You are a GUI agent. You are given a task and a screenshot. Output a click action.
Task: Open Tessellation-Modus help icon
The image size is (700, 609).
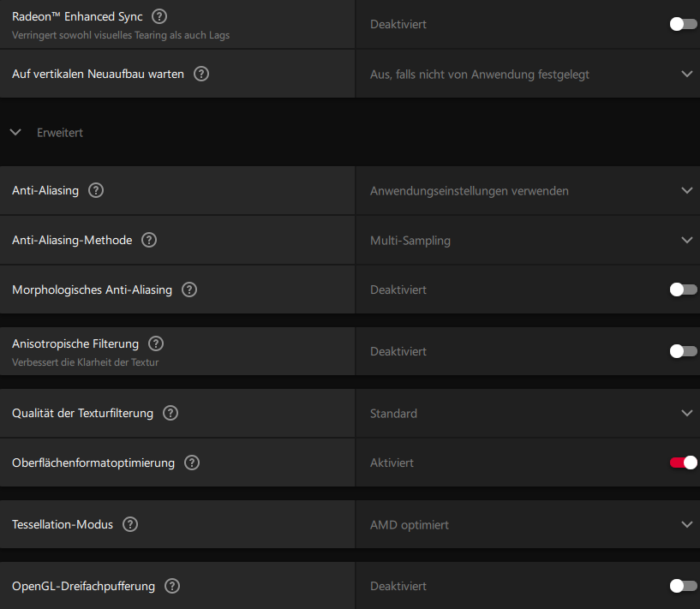(x=130, y=524)
